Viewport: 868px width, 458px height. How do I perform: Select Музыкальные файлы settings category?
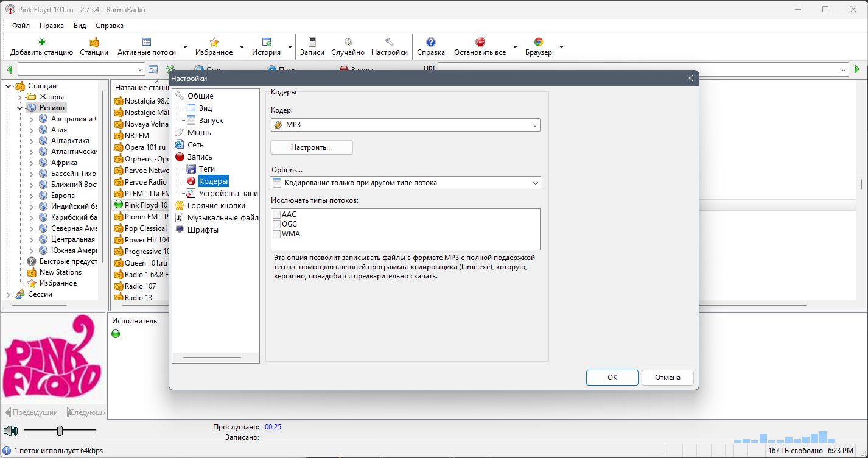(x=223, y=217)
